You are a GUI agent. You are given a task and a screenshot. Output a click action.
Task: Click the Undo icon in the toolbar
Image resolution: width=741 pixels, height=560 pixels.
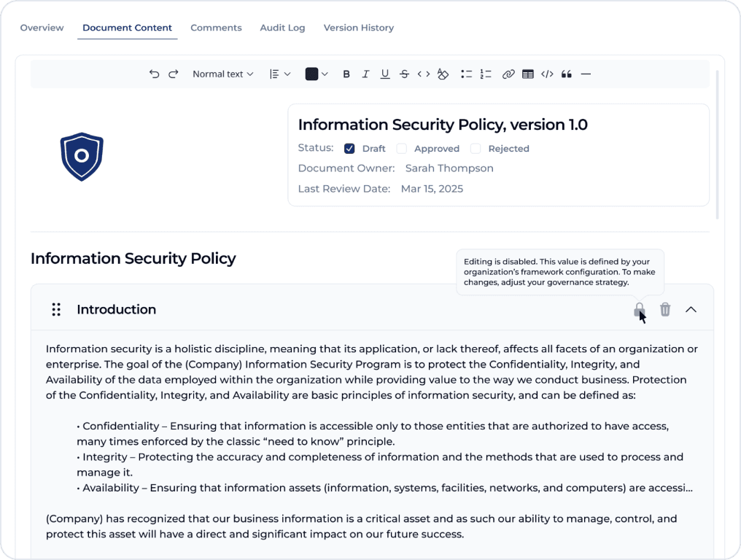154,74
